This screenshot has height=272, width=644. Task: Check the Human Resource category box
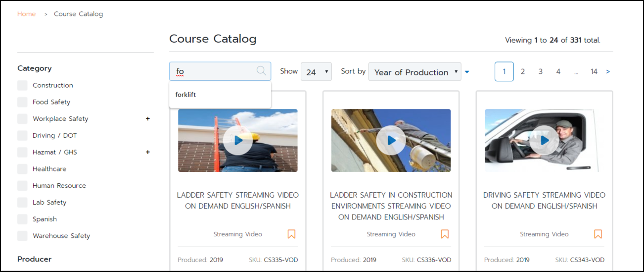(x=22, y=186)
